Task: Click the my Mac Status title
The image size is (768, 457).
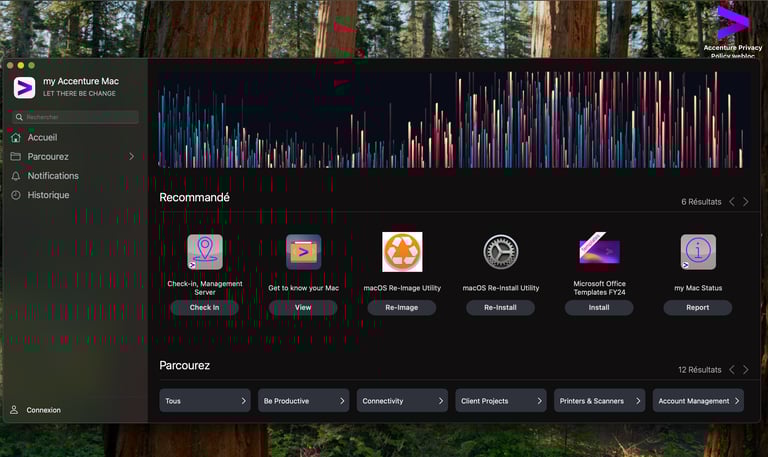Action: 698,288
